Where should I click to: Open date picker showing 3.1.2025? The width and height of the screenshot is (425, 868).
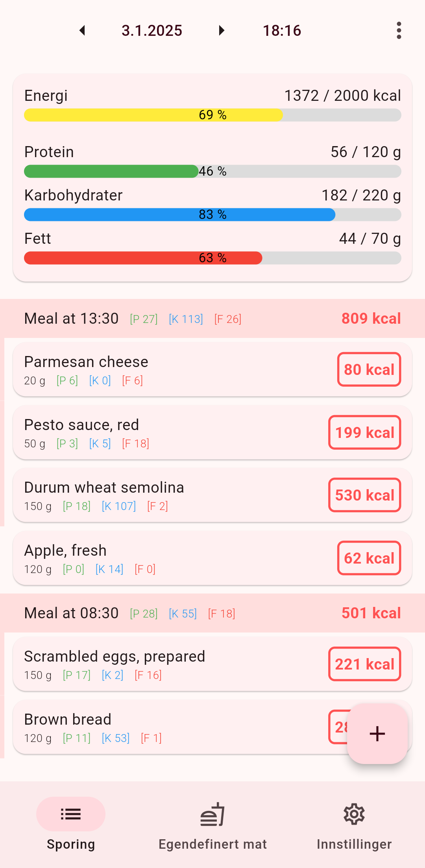[152, 31]
